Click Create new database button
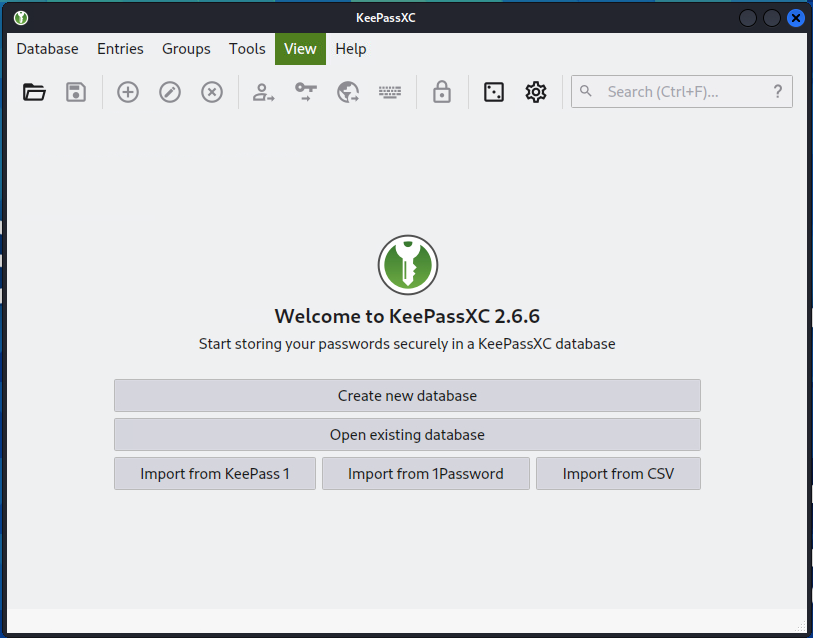This screenshot has width=813, height=638. [x=407, y=396]
